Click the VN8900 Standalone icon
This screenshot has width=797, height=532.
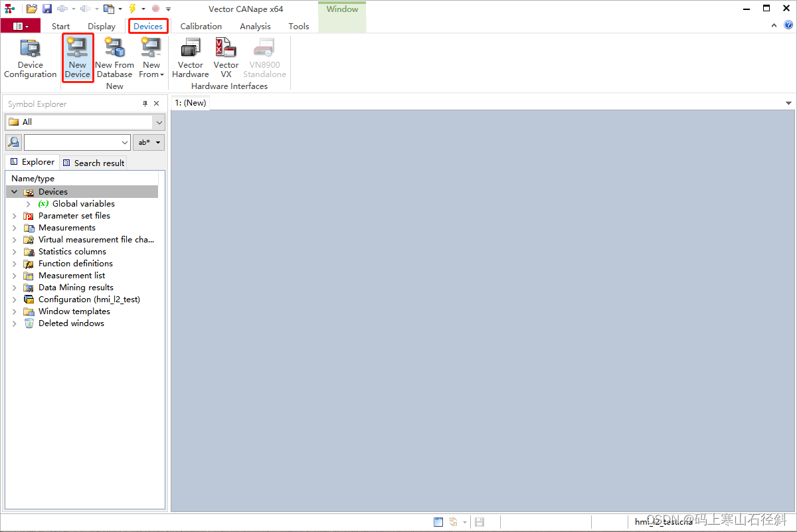coord(264,48)
